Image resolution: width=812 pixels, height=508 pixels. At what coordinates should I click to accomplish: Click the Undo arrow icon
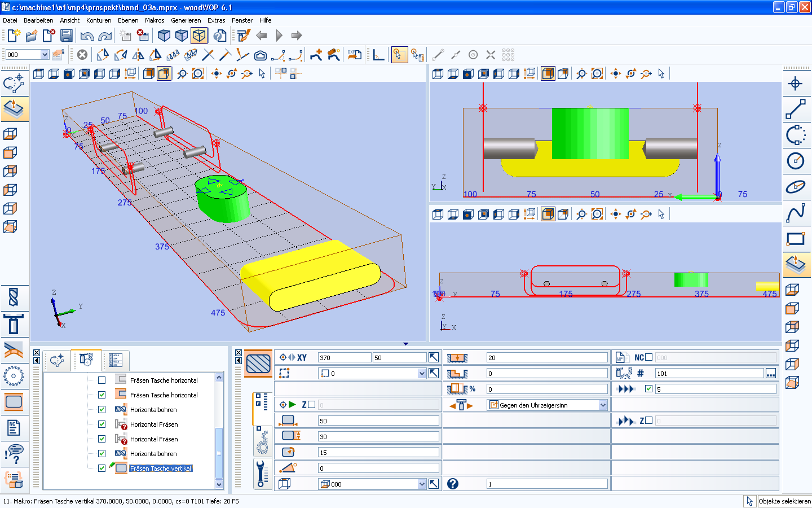(x=87, y=36)
